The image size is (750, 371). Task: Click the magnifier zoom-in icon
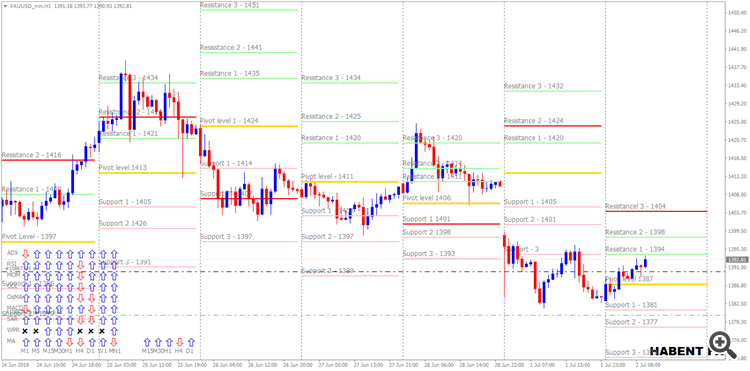coord(722,345)
